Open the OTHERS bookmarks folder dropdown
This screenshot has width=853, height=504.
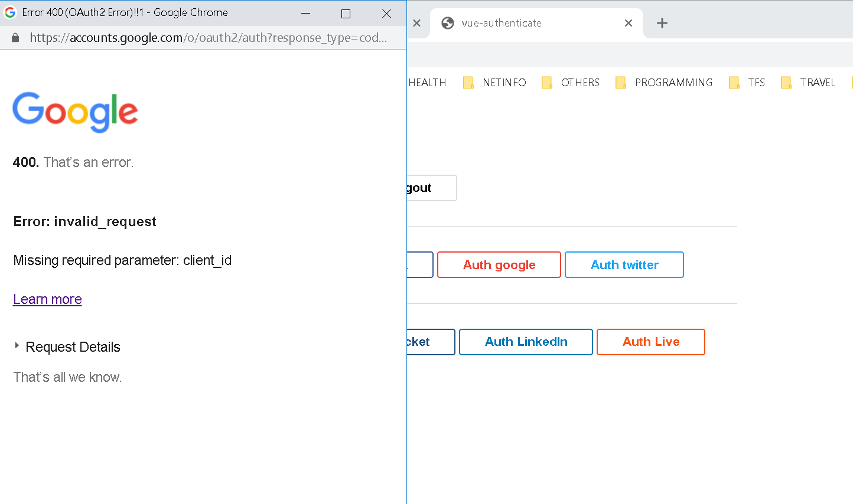[x=571, y=83]
